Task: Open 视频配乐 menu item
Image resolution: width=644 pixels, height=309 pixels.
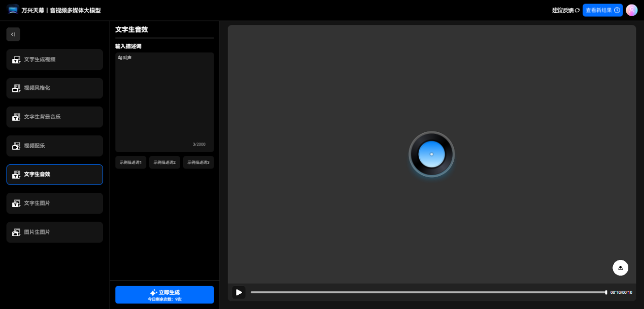Action: coord(55,146)
